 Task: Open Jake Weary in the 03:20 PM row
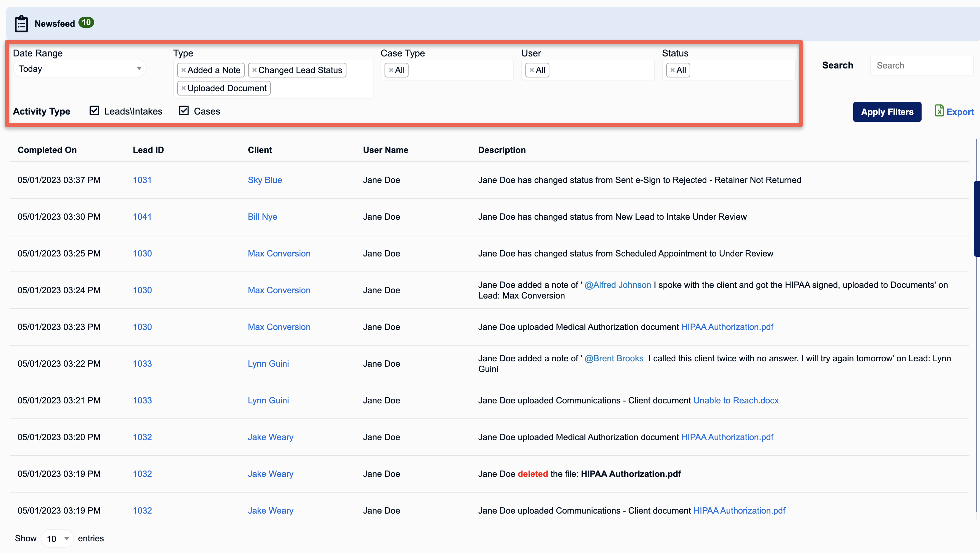coord(270,437)
